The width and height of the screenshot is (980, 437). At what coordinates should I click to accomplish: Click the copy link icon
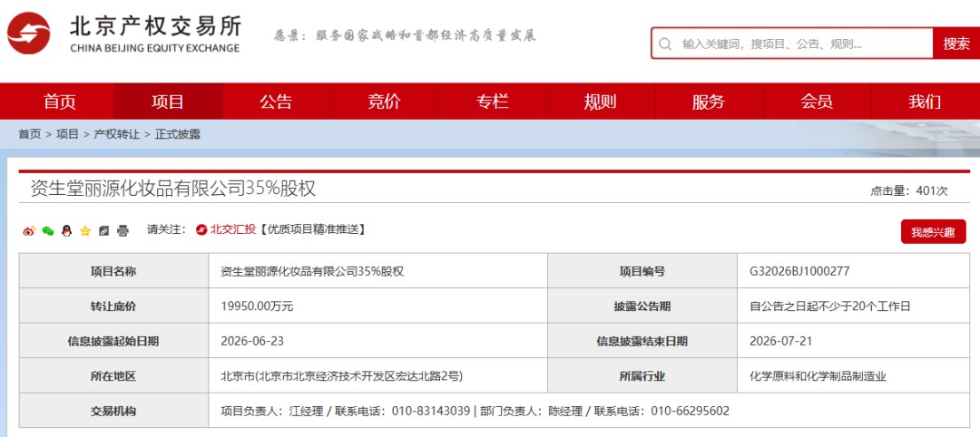[103, 231]
